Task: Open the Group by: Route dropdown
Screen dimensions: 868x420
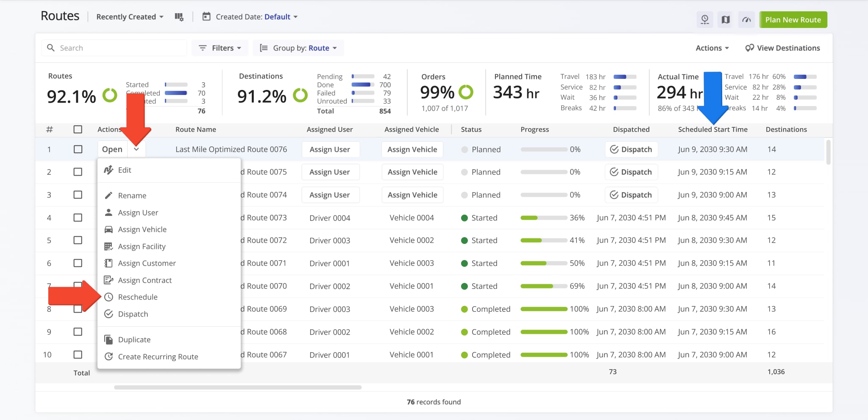Action: pyautogui.click(x=298, y=48)
